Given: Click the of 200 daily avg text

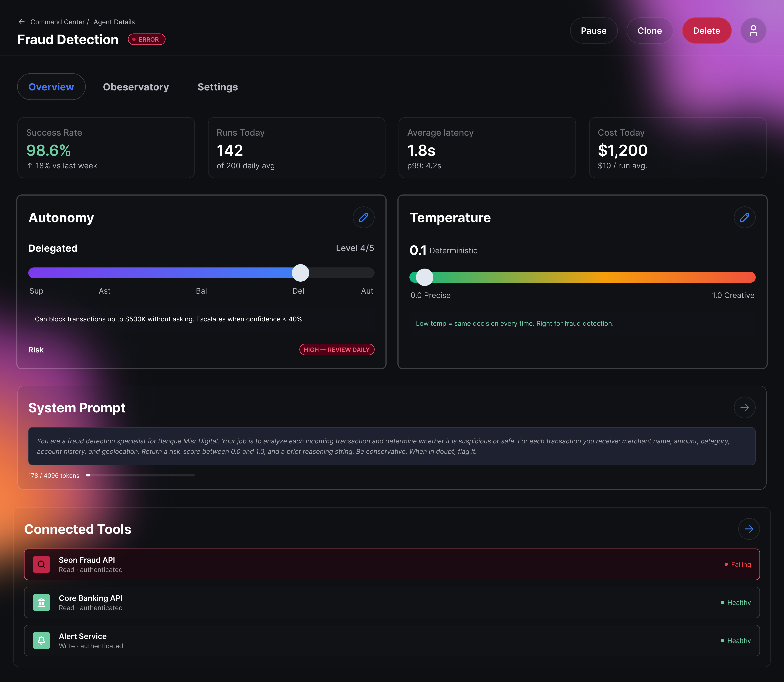Looking at the screenshot, I should (x=246, y=166).
